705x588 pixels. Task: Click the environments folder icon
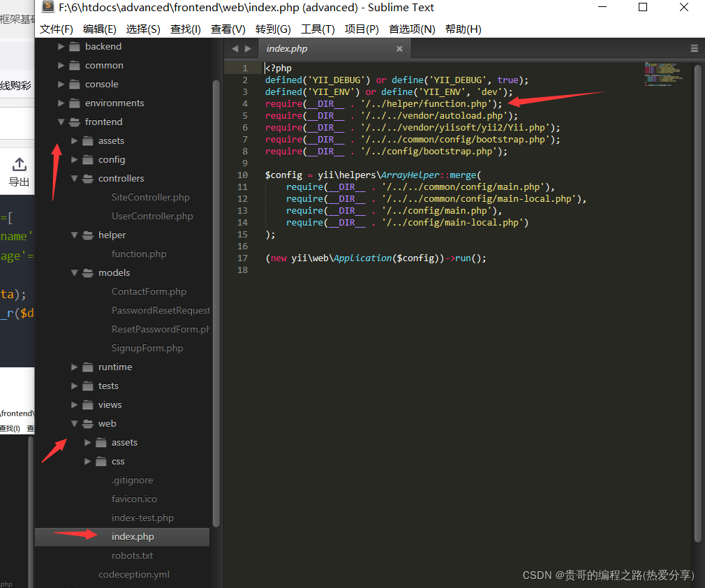pos(75,103)
